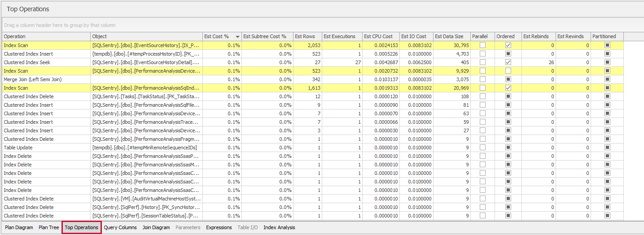Select the Table Update operation row

coord(313,148)
